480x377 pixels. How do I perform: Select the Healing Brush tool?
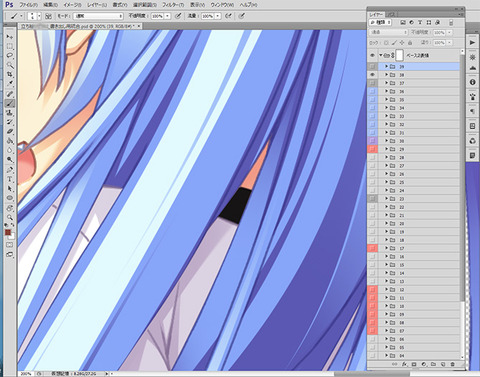tap(10, 94)
